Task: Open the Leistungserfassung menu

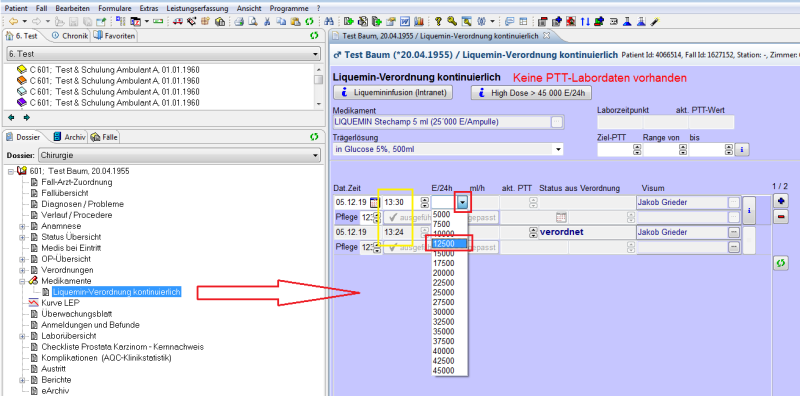Action: coord(197,9)
